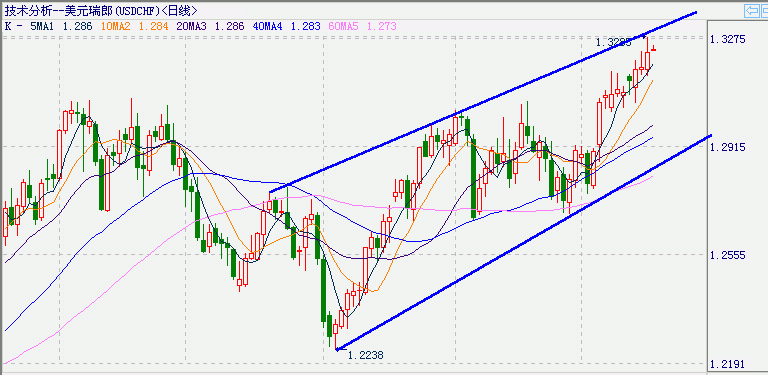Click the K label in the legend
The image size is (768, 375).
[x=7, y=26]
